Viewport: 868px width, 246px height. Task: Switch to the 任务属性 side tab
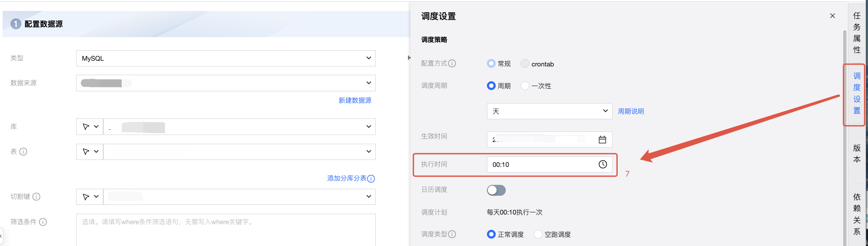coord(857,33)
